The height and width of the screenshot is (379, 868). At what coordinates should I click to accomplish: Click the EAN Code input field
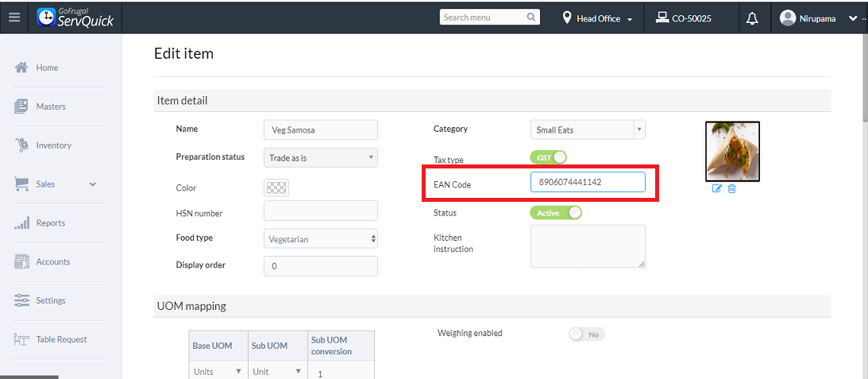[588, 182]
